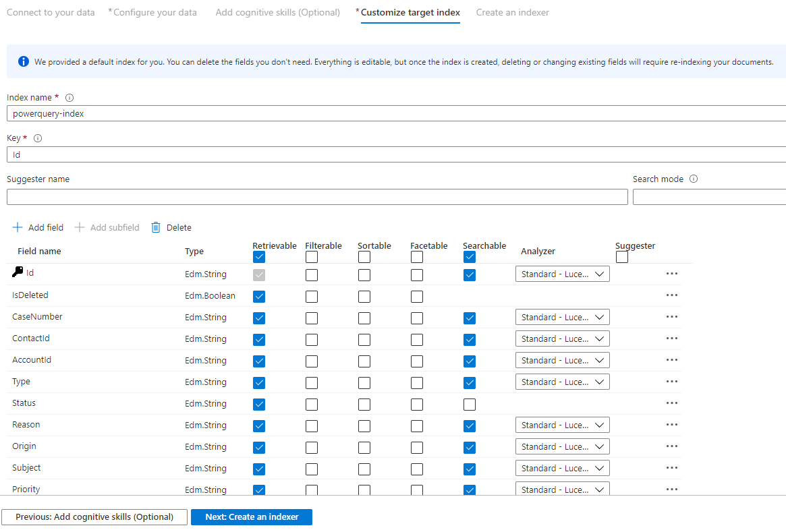
Task: Click Previous: Add cognitive skills button
Action: click(x=94, y=517)
